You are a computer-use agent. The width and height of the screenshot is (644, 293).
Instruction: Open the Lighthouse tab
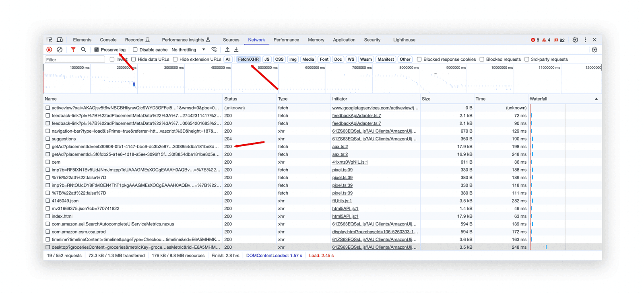[x=404, y=40]
